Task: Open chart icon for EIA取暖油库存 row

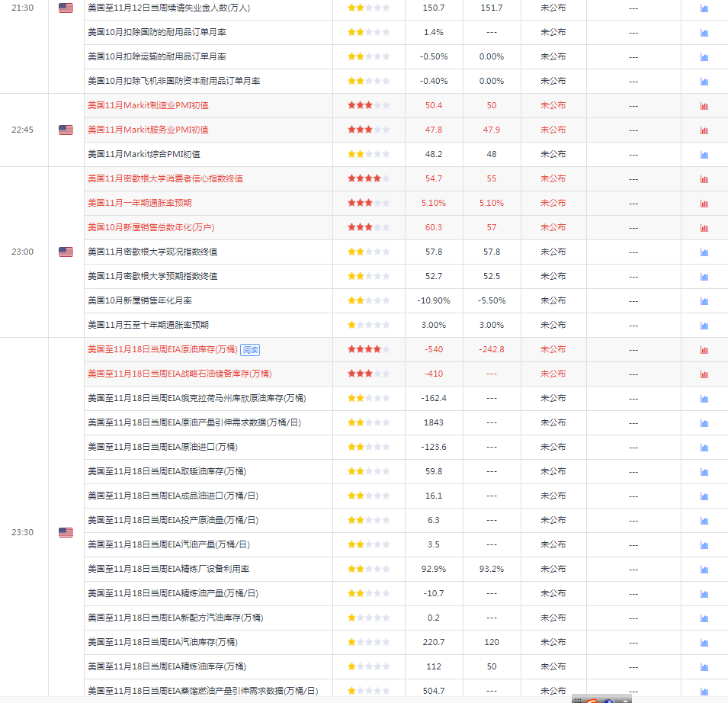Action: (704, 472)
